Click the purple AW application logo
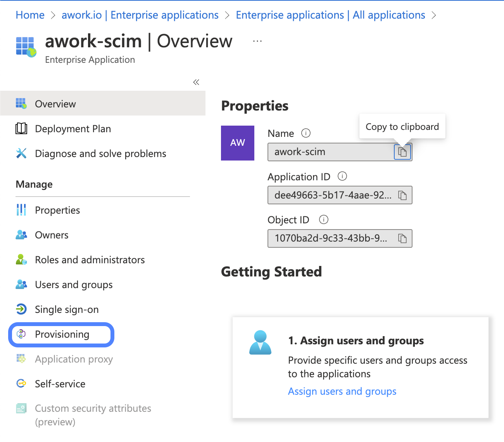The width and height of the screenshot is (504, 442). 238,143
